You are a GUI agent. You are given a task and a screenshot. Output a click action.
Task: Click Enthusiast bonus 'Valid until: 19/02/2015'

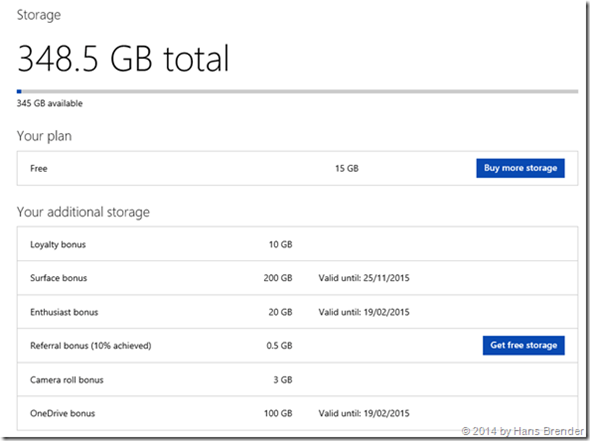[364, 312]
